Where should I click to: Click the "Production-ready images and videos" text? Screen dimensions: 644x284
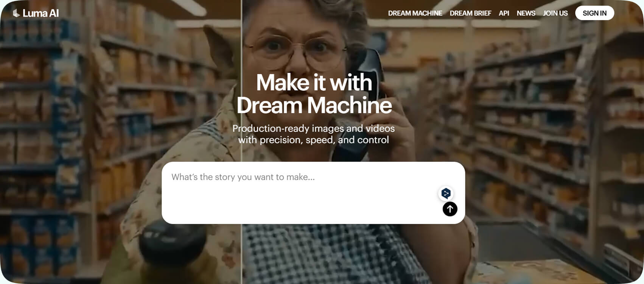pyautogui.click(x=313, y=128)
